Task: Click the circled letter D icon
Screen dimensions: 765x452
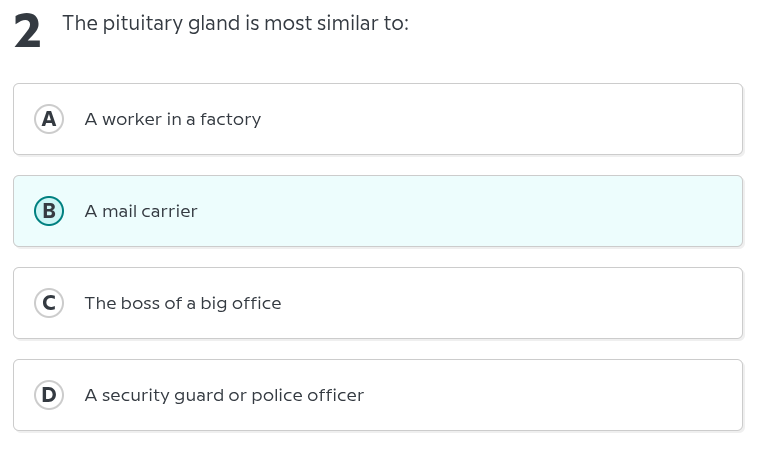Action: pos(48,395)
